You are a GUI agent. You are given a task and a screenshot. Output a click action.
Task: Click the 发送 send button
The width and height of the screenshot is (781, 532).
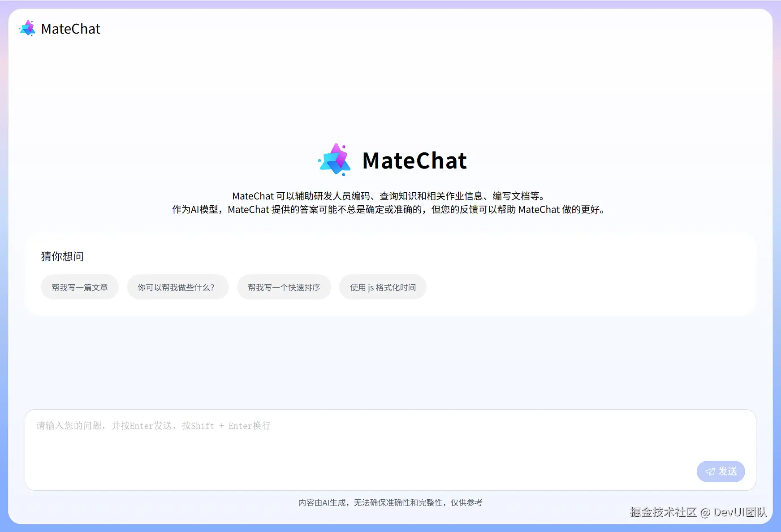721,471
